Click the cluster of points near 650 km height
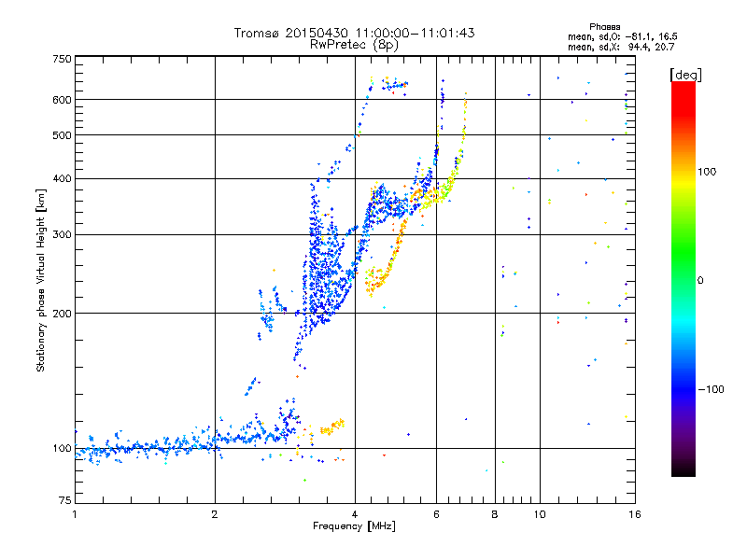The width and height of the screenshot is (747, 560). pyautogui.click(x=388, y=85)
